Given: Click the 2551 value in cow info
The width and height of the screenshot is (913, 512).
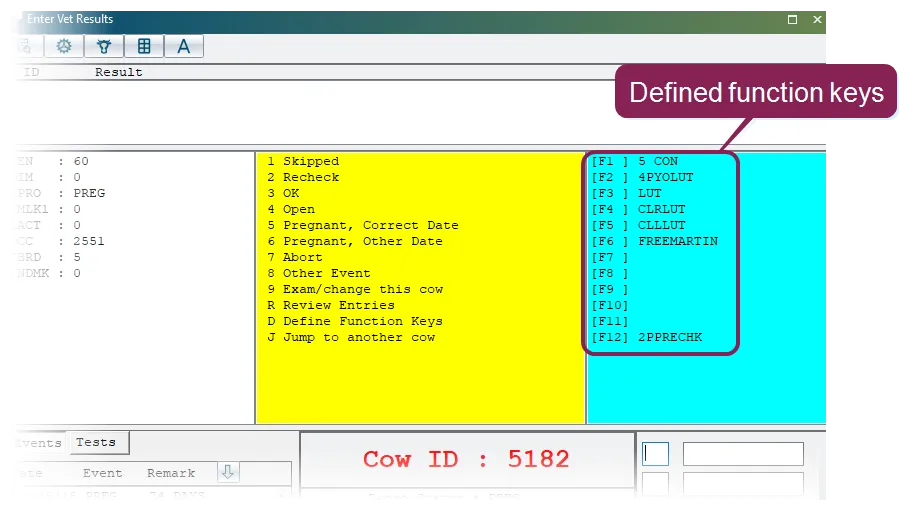Looking at the screenshot, I should [x=89, y=241].
